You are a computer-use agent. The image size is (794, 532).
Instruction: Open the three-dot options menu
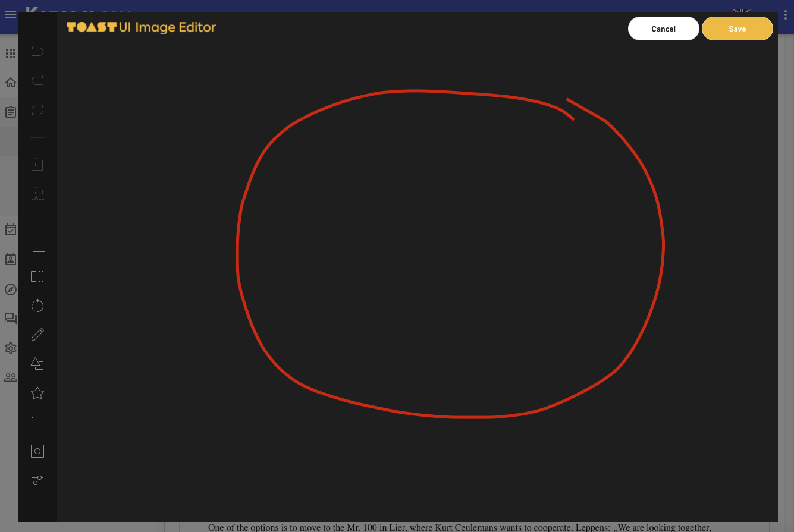coord(786,14)
